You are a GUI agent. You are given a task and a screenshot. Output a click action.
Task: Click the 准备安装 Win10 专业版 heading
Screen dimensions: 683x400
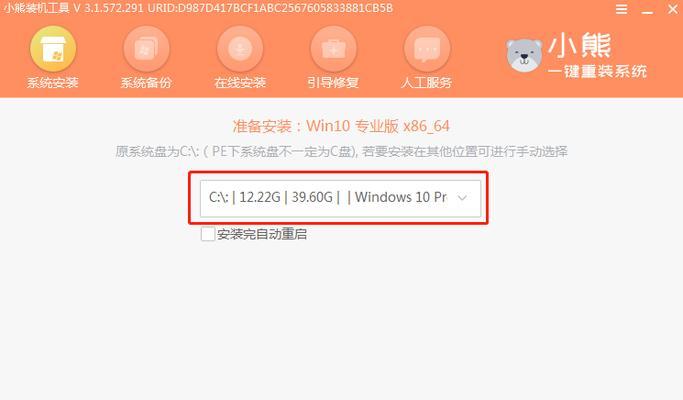(x=341, y=126)
